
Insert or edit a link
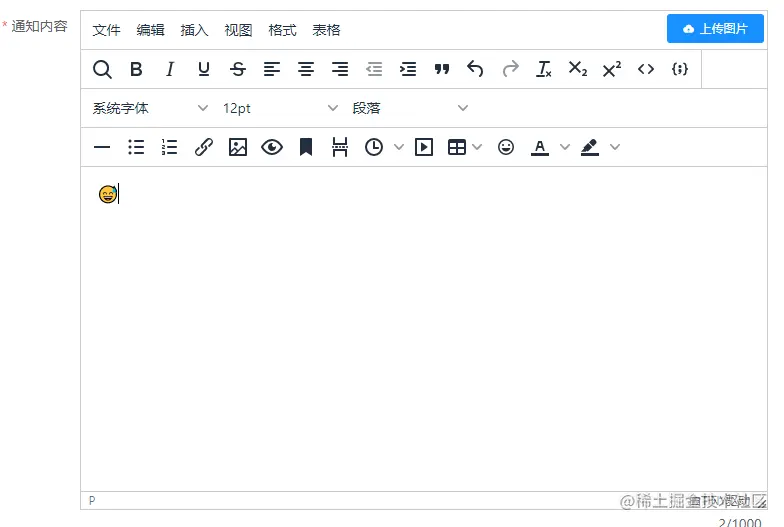tap(204, 147)
